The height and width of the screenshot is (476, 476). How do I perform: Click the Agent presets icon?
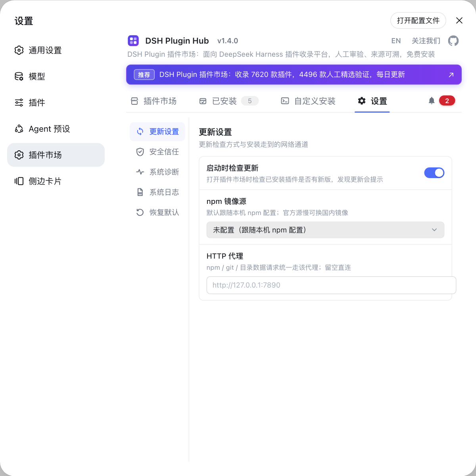(19, 129)
